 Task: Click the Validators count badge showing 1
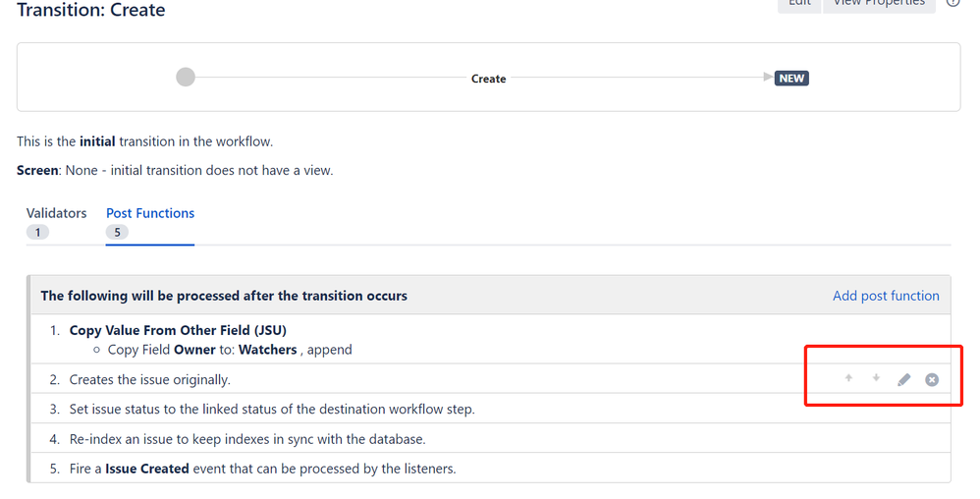tap(37, 232)
